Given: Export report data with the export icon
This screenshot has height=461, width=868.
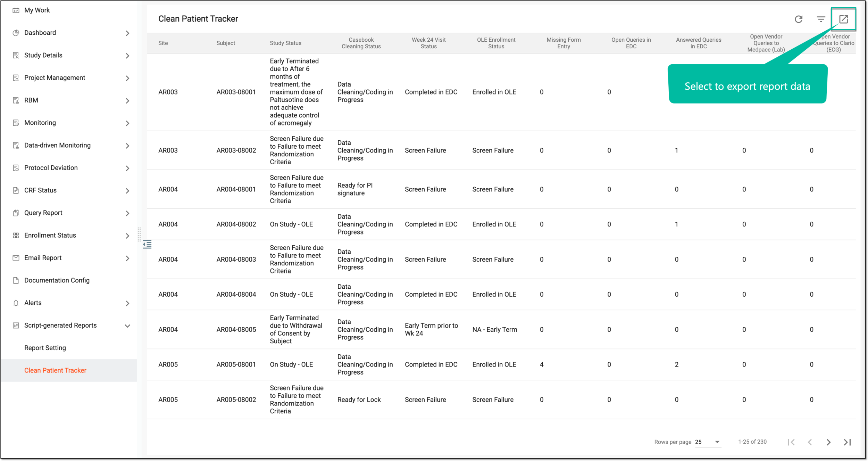Looking at the screenshot, I should 843,19.
